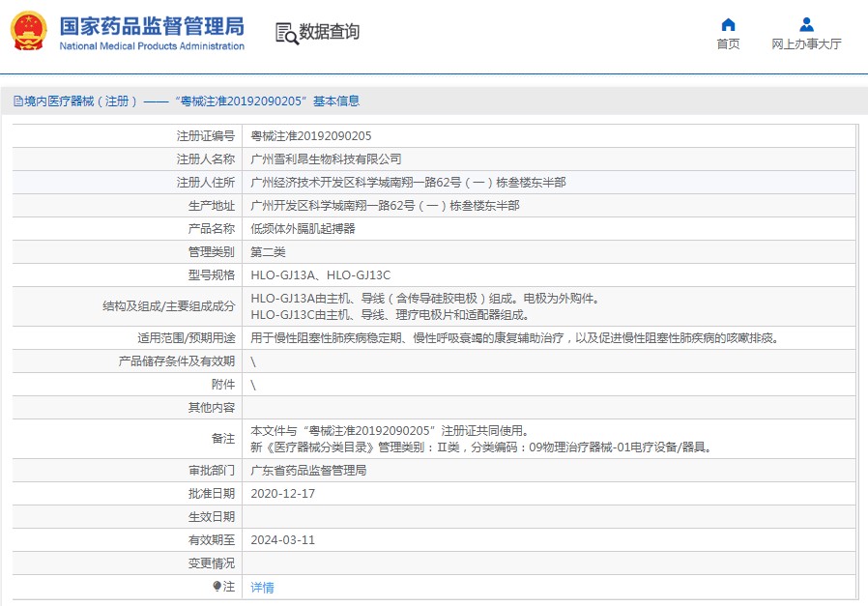
Task: Click the 本文件与 remark line
Action: tap(391, 430)
